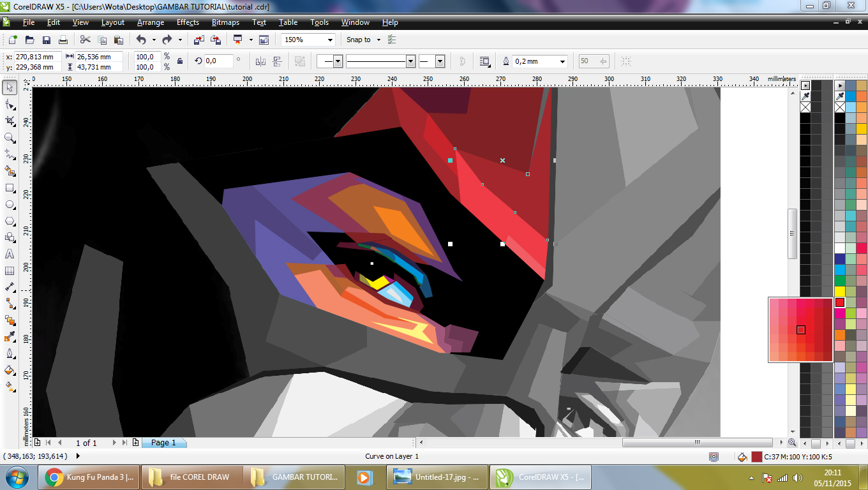Activate the Zoom tool
Viewport: 868px width, 490px height.
pyautogui.click(x=10, y=137)
